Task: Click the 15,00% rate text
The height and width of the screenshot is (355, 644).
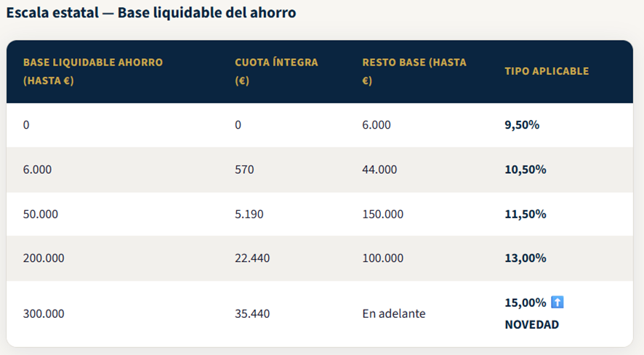Action: (525, 302)
